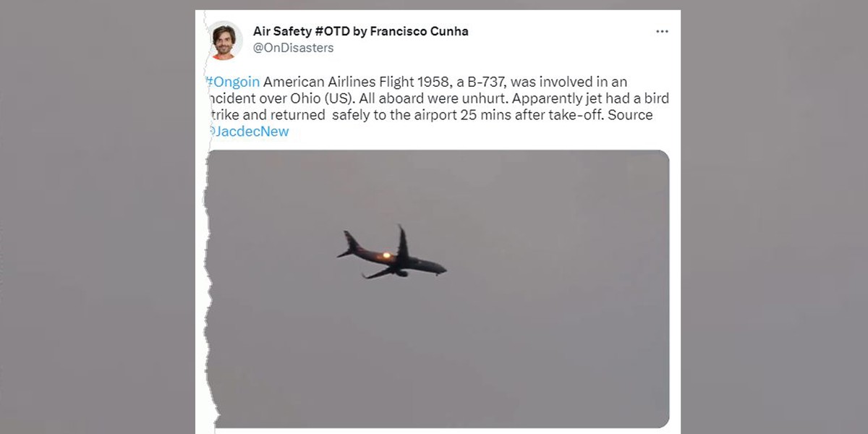Select the tail fin of the airplane
Image resolution: width=868 pixels, height=434 pixels.
(x=349, y=243)
